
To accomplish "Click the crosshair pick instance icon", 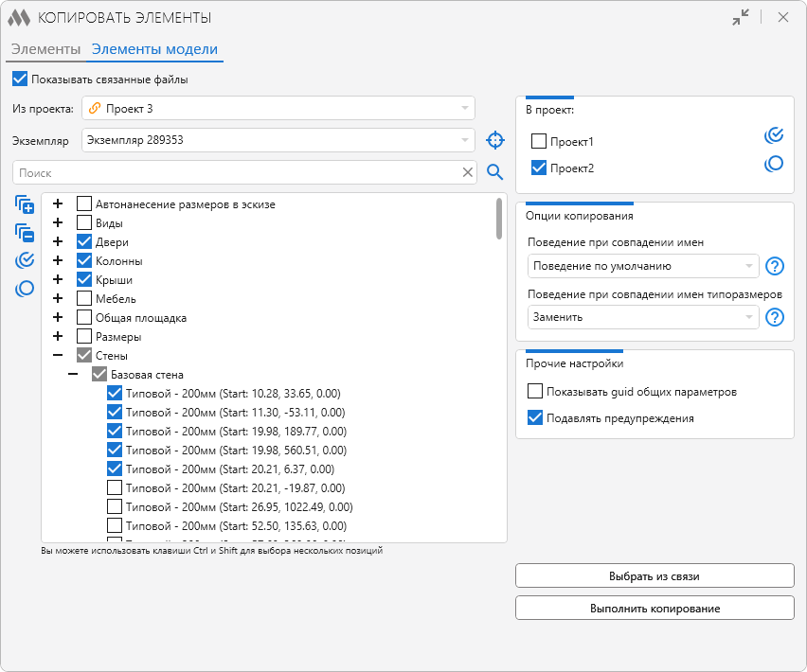I will (x=494, y=141).
